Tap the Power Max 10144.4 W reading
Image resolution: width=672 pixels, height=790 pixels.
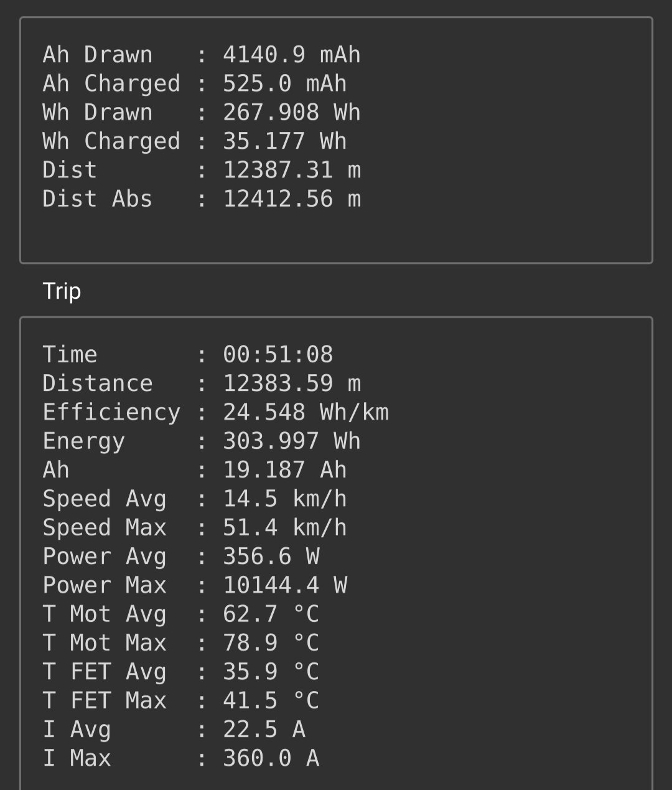[284, 585]
